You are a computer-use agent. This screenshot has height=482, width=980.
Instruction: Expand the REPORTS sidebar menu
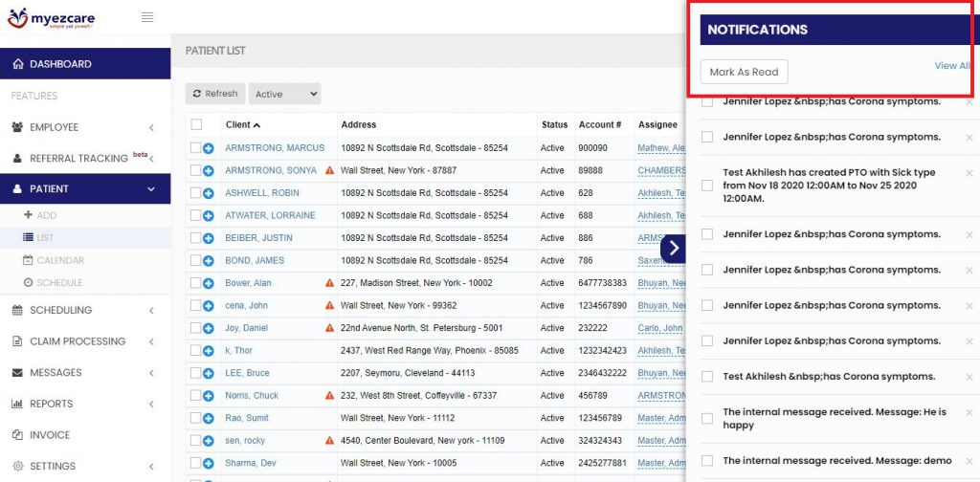tap(85, 404)
